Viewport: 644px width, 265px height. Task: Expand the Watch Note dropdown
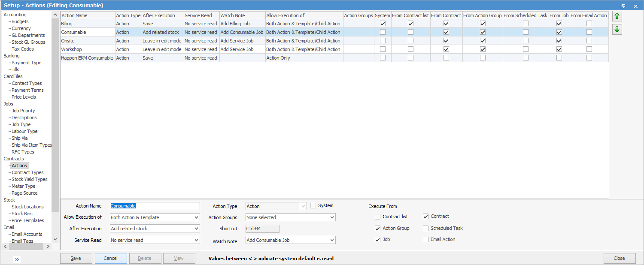pos(290,241)
